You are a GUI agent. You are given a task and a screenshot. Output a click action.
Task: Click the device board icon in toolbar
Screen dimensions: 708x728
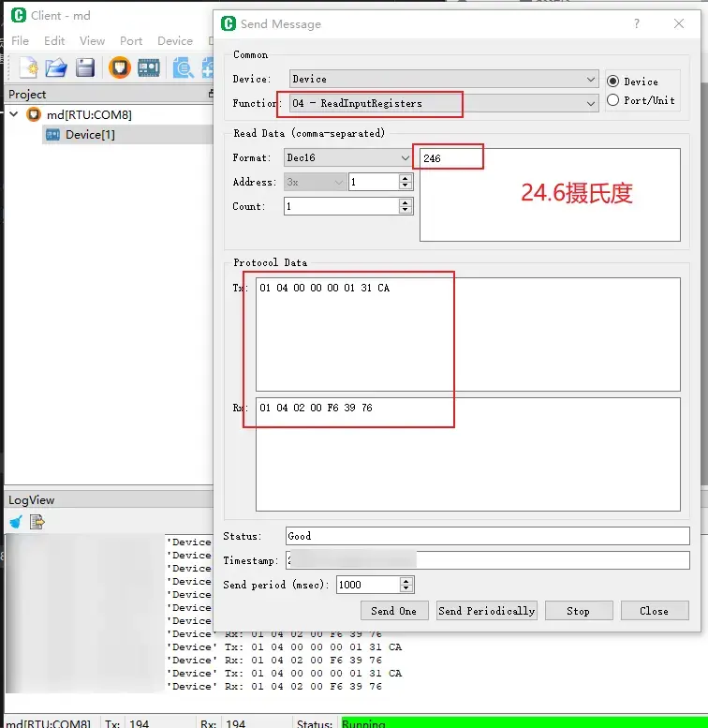149,67
